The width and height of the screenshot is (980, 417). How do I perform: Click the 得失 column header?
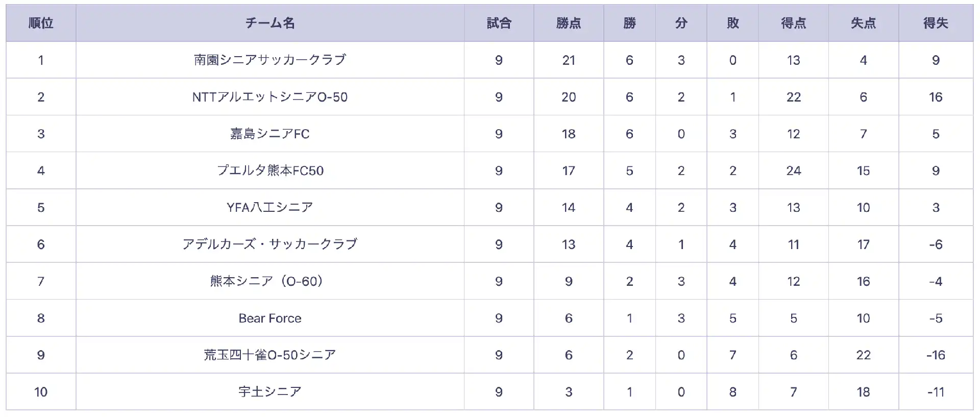coord(936,23)
